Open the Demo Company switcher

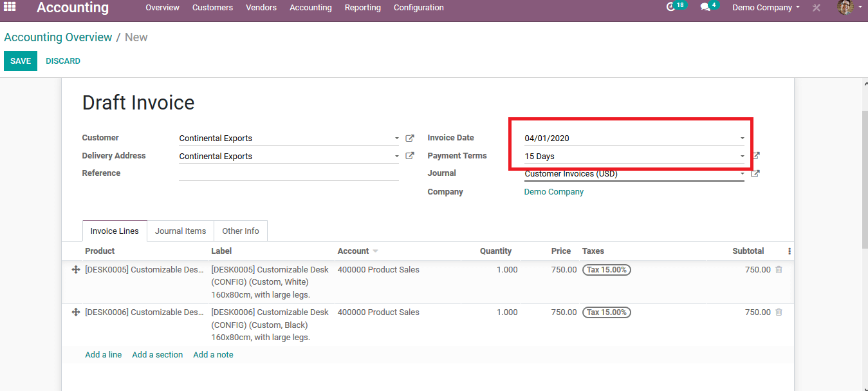(766, 8)
